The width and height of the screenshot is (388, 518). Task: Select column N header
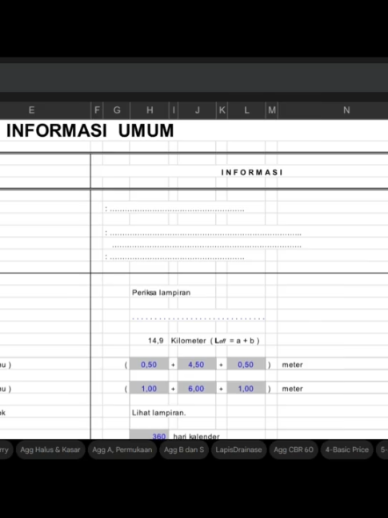[346, 110]
